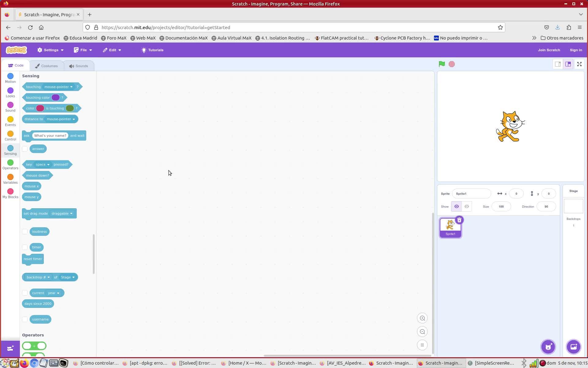Delete Sprite1 with trash icon
588x368 pixels.
point(459,220)
